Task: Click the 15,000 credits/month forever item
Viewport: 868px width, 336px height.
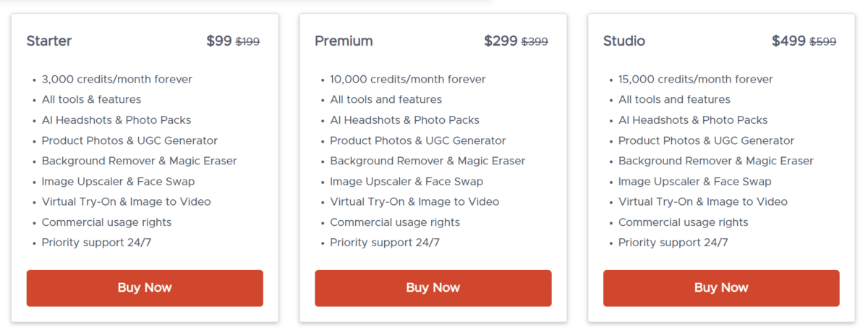Action: tap(696, 80)
